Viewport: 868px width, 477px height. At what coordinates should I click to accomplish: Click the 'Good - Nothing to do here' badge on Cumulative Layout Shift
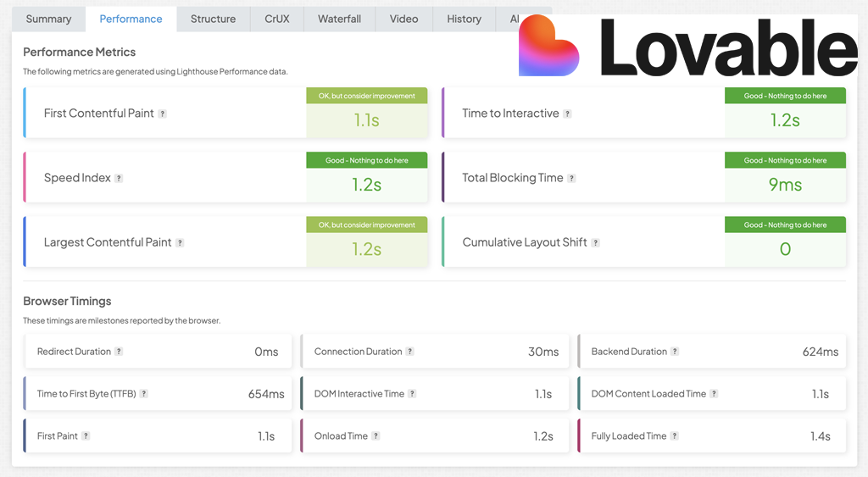click(785, 225)
